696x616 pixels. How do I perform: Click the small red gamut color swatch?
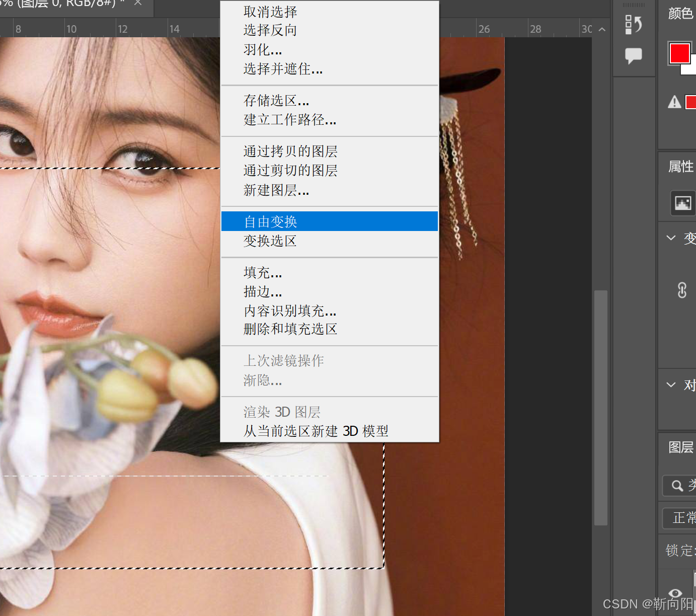[x=690, y=103]
